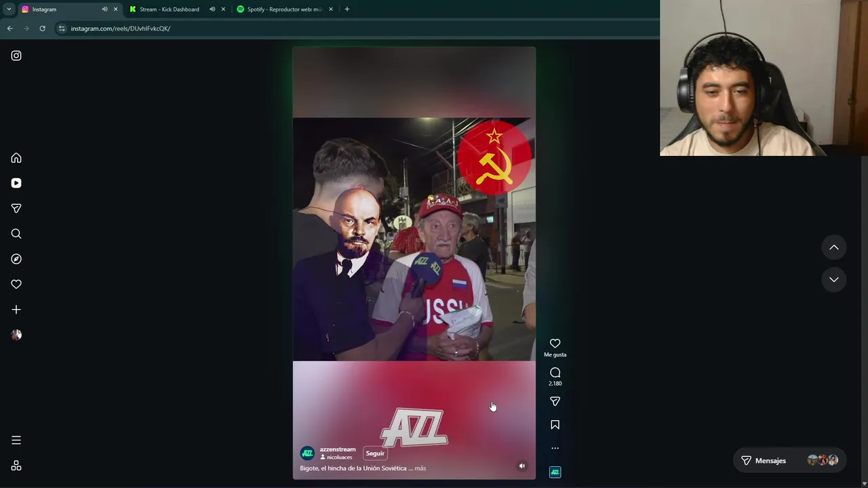Go to previous reel with up arrow

tap(833, 247)
